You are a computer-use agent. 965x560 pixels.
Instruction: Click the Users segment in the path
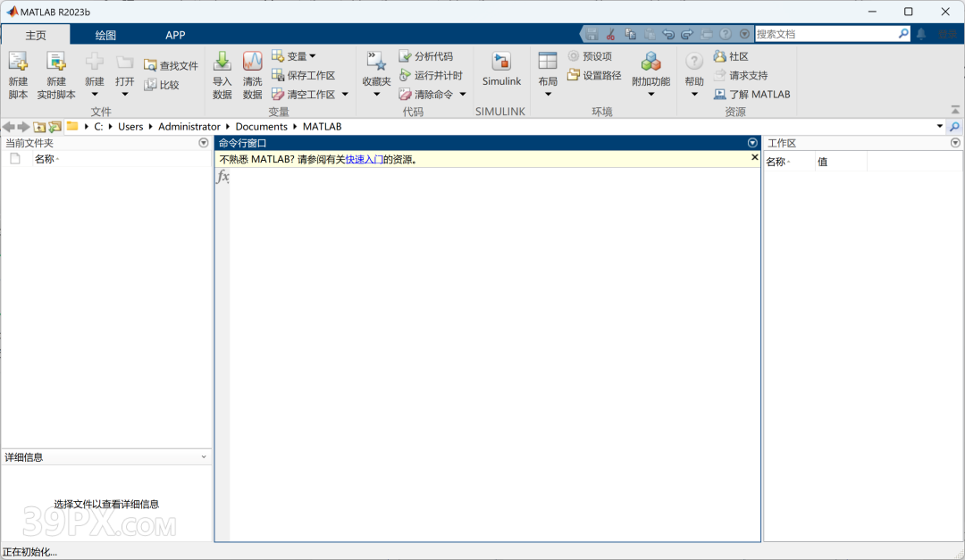[x=130, y=127]
